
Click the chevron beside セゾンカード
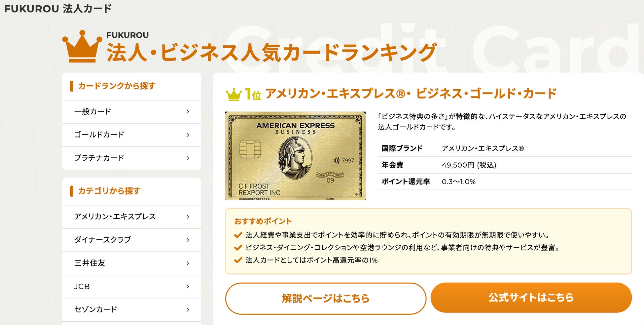click(x=188, y=310)
